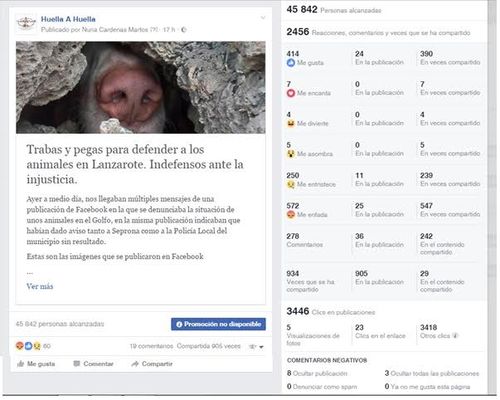Viewport: 500px width, 400px height.
Task: Click the Me gusta thumbs-up reaction icon in stats
Action: click(x=291, y=63)
